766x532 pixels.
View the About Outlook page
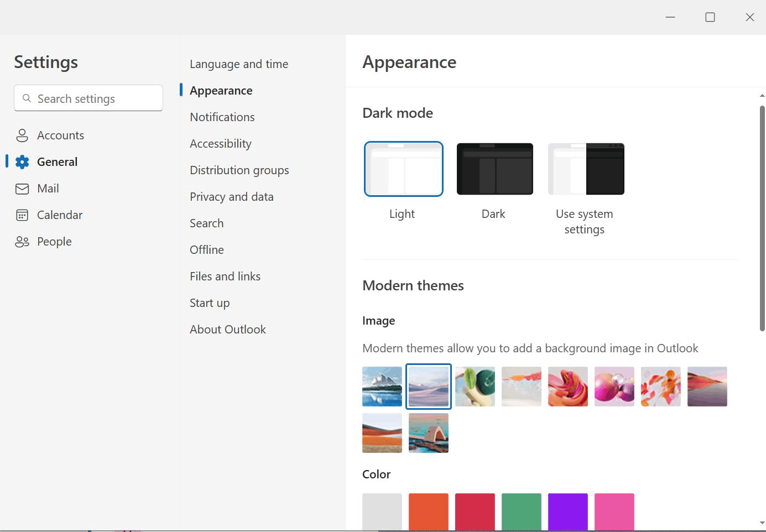pos(228,329)
